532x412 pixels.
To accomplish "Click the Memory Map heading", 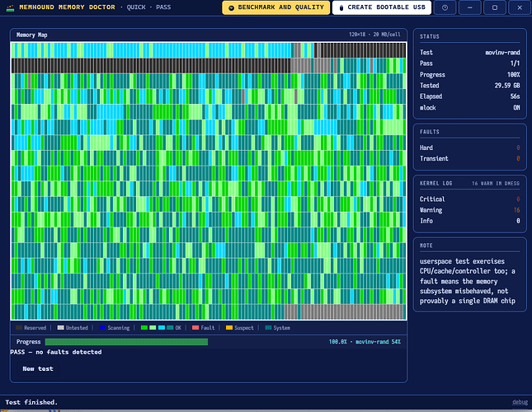I will (x=32, y=35).
